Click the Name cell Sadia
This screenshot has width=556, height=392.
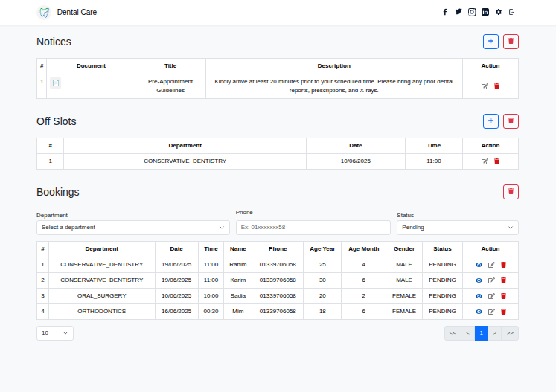tap(238, 295)
